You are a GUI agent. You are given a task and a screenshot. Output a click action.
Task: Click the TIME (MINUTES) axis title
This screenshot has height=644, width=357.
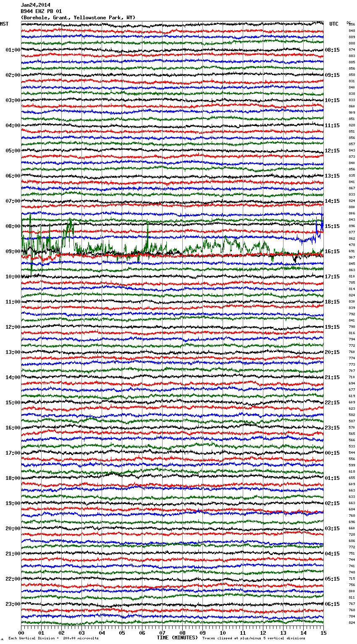click(x=177, y=638)
